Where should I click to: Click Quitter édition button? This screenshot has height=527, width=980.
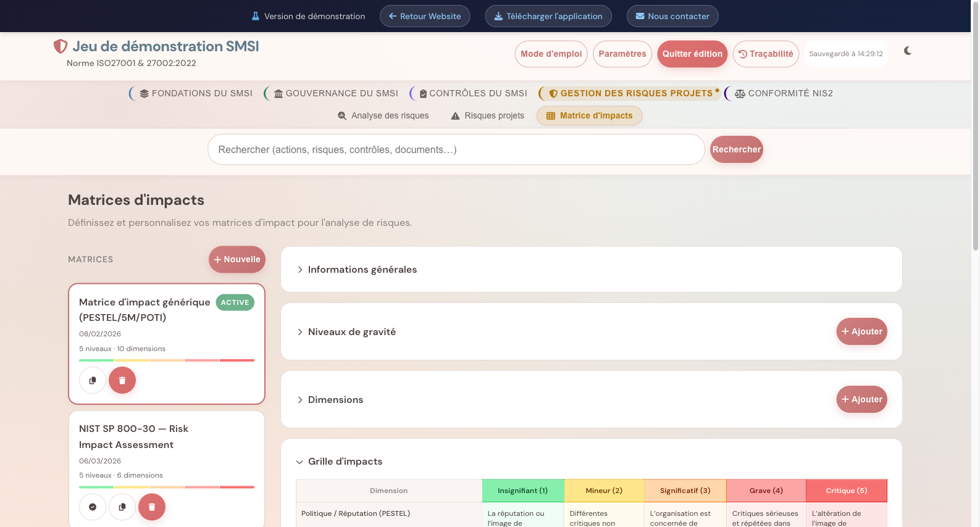pyautogui.click(x=692, y=54)
